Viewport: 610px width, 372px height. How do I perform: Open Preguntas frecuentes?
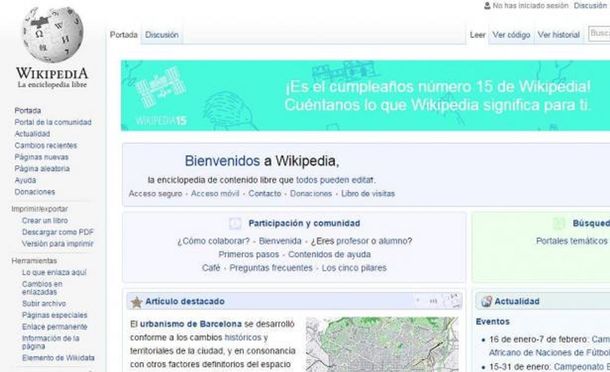[x=271, y=268]
